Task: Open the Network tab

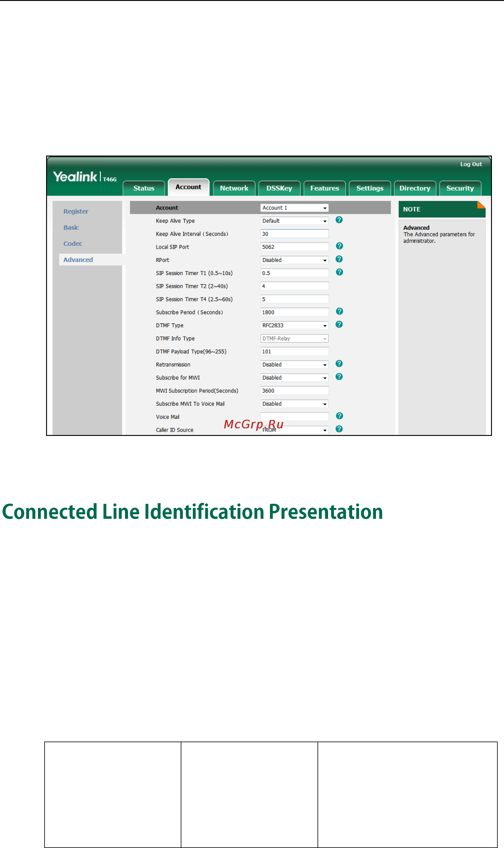Action: pos(234,188)
